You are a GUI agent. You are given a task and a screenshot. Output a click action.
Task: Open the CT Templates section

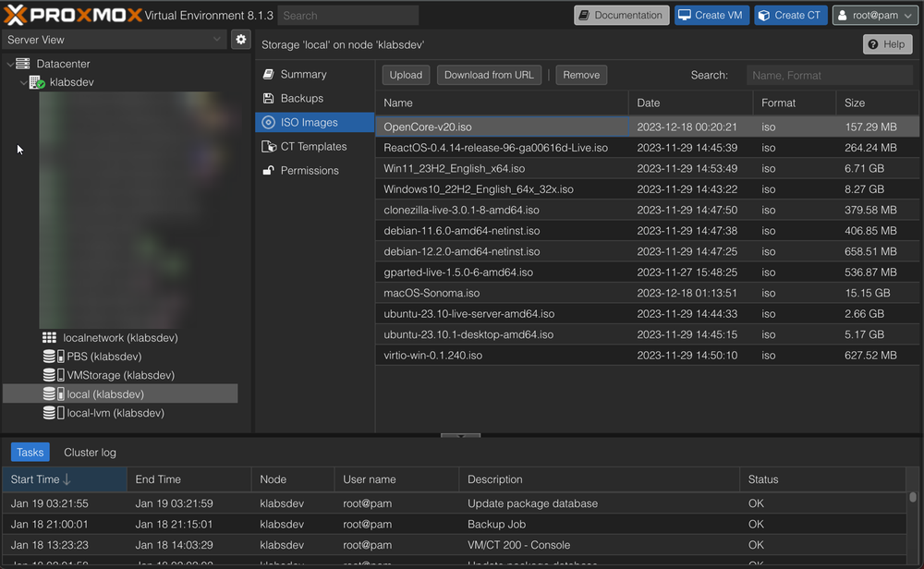[313, 146]
